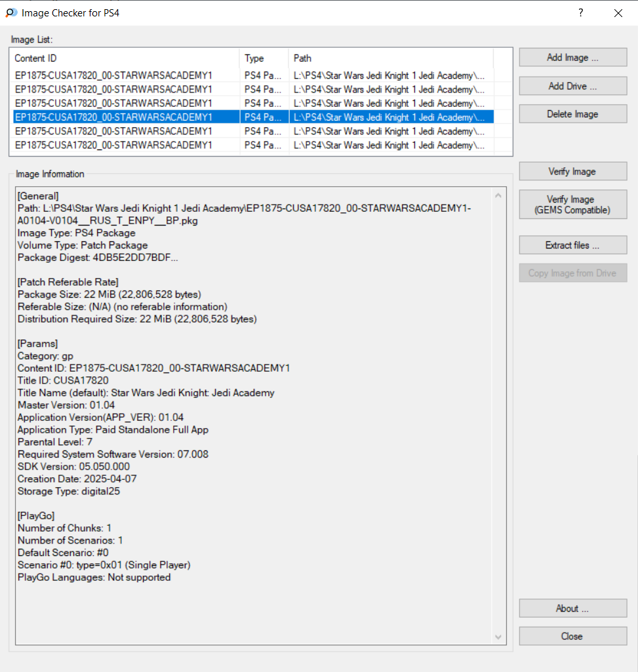Click the Add Image button
The width and height of the screenshot is (638, 672).
click(573, 58)
